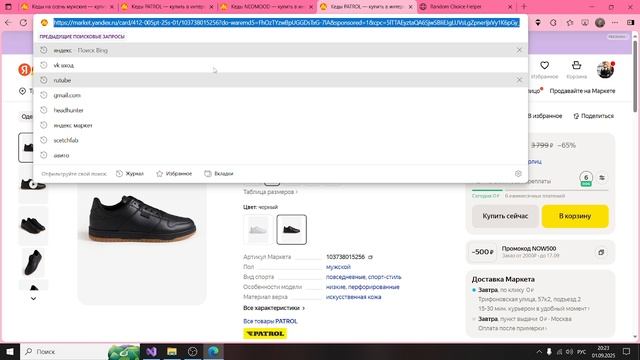Play the product video thumbnail

(33, 184)
